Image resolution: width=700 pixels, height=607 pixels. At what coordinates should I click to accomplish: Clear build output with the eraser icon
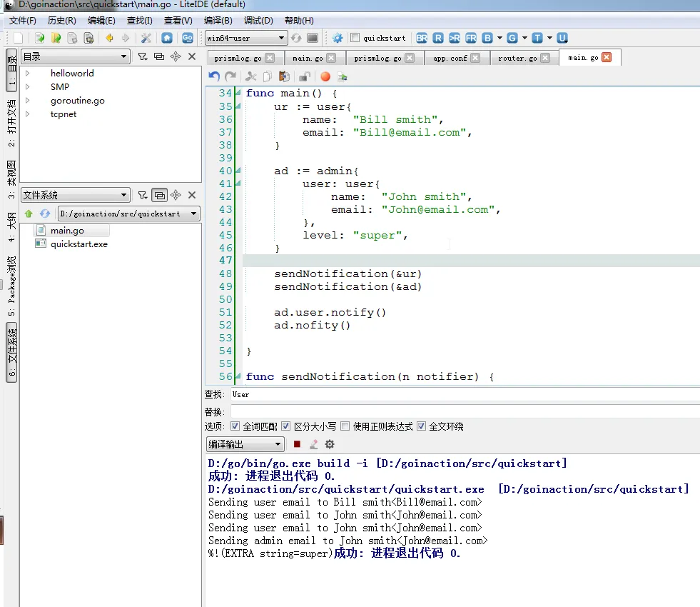(313, 444)
